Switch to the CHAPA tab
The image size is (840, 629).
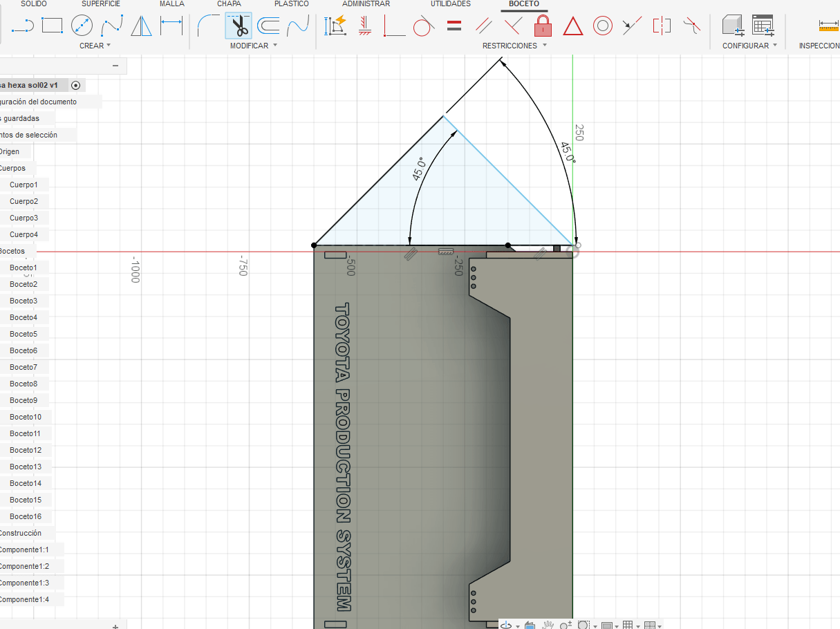tap(229, 4)
